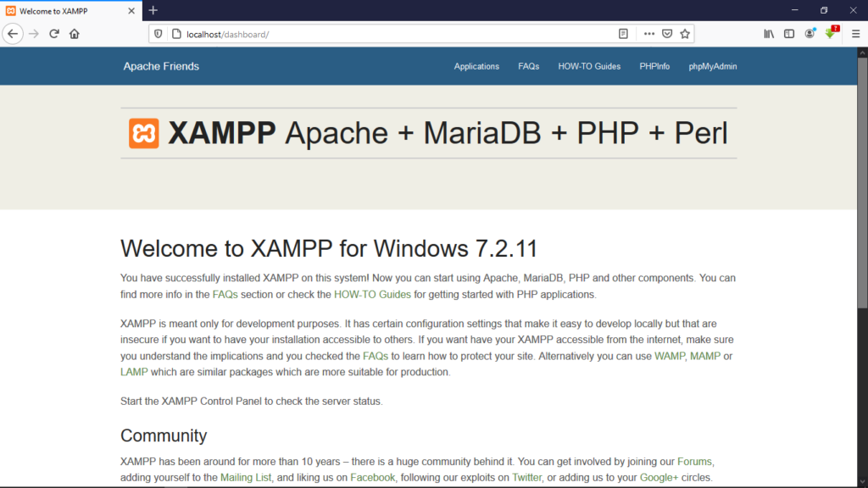
Task: Click Apache Friends brand link
Action: (x=161, y=66)
